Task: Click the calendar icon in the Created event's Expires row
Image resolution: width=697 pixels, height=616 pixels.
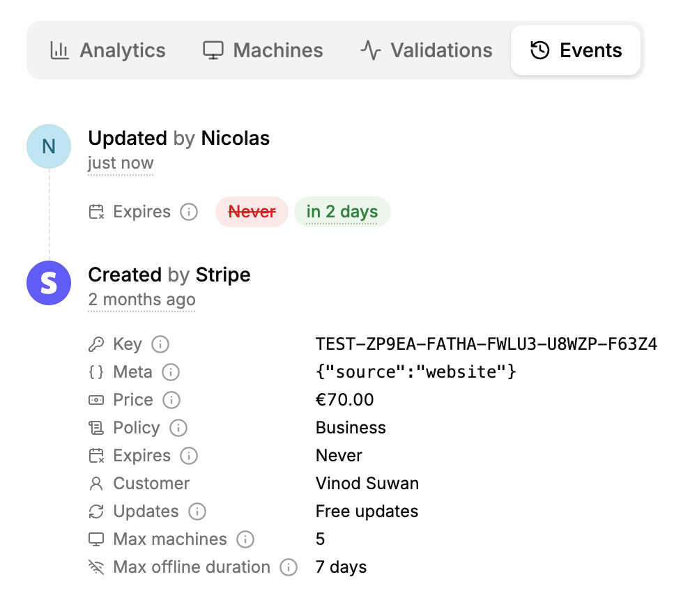Action: point(96,456)
